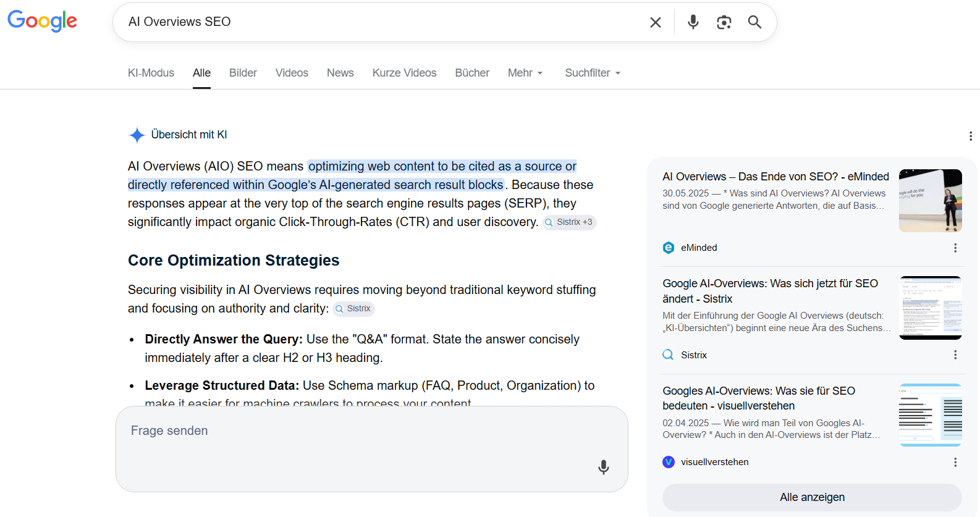
Task: Click the eMinded source name label
Action: point(699,248)
